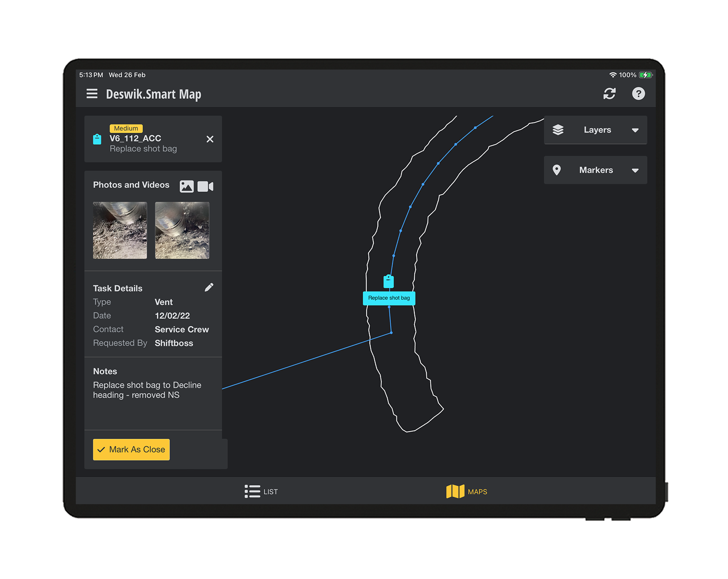Tap the sync refresh icon

pos(609,94)
